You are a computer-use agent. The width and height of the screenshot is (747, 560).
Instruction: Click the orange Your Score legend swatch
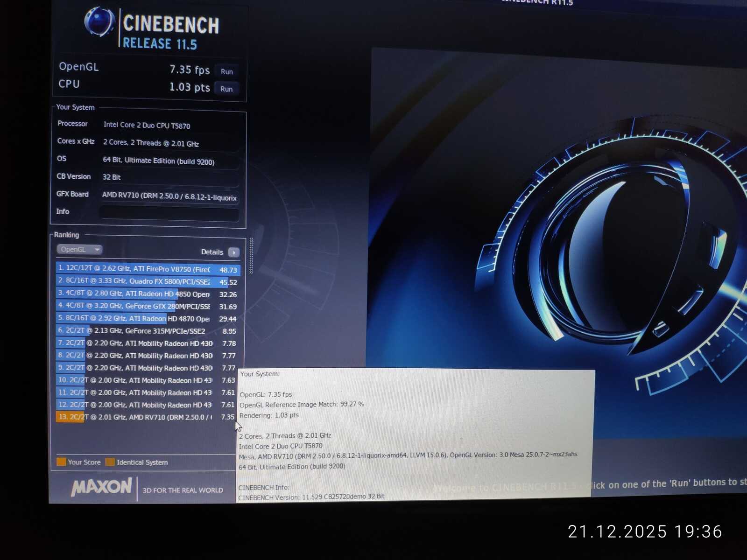click(x=61, y=462)
